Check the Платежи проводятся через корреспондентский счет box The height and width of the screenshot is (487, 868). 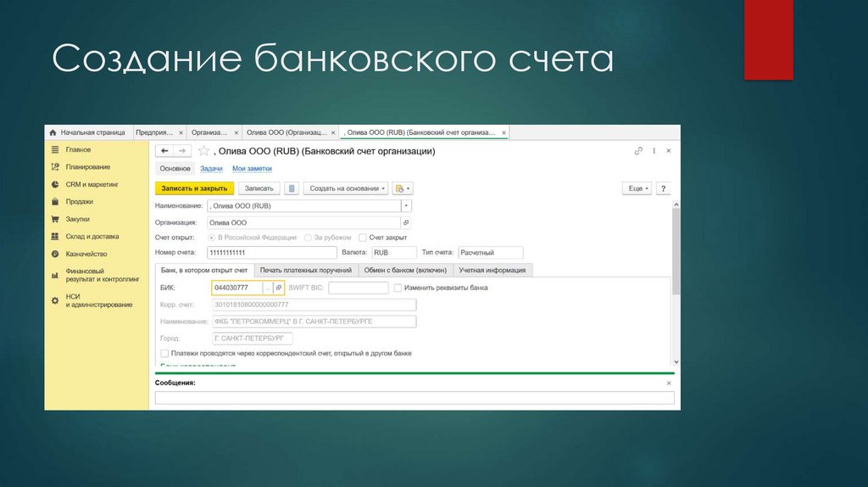click(164, 353)
